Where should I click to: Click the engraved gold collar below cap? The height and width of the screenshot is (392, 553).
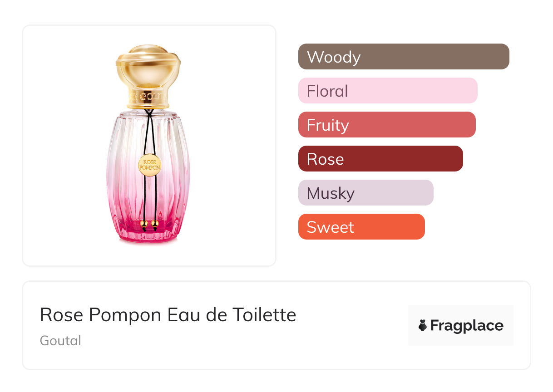[148, 97]
